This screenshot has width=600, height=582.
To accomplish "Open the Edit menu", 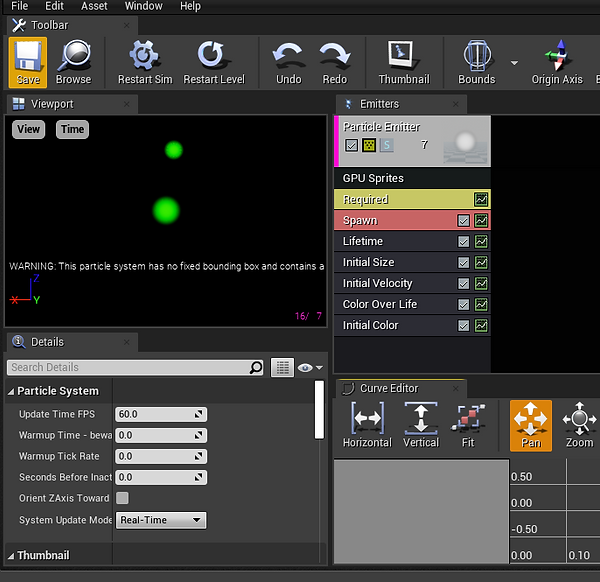I will click(x=54, y=6).
